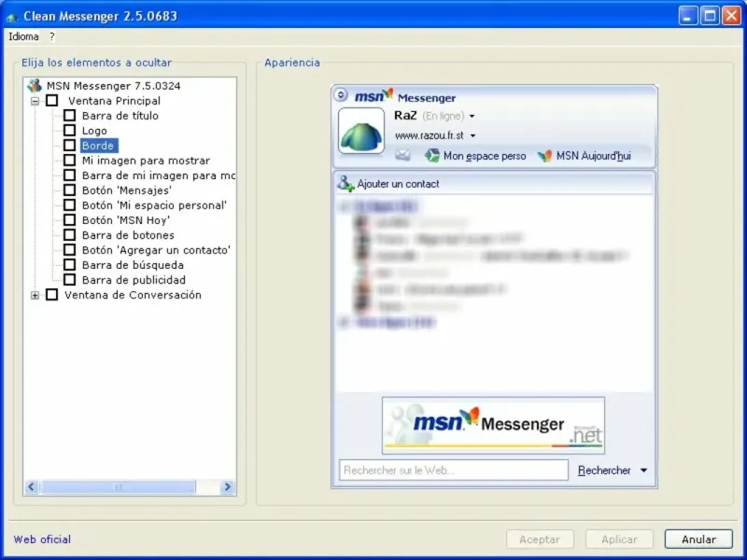
Task: Select the Borde tree item label
Action: coord(98,146)
